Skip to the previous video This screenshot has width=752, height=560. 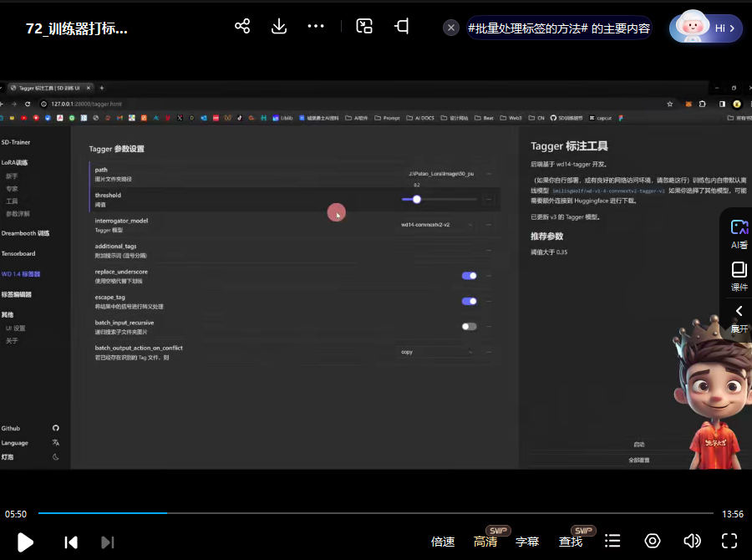(71, 542)
